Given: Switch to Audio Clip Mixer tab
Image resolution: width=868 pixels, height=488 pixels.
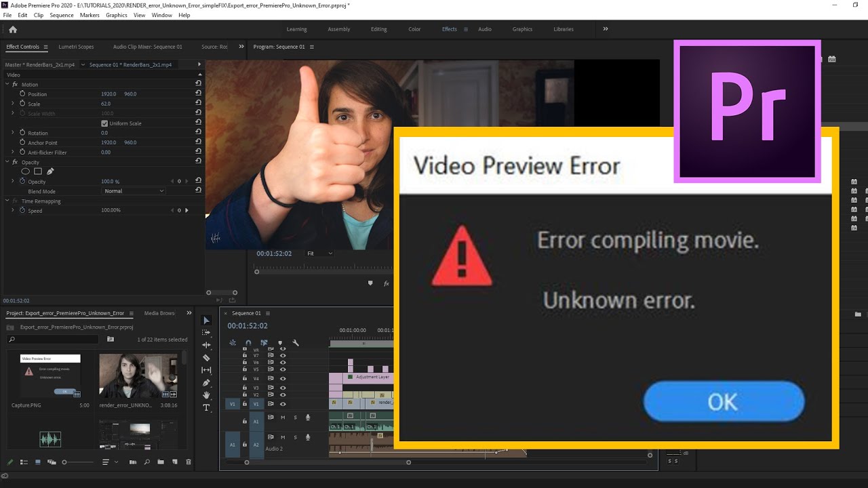Looking at the screenshot, I should [x=148, y=47].
